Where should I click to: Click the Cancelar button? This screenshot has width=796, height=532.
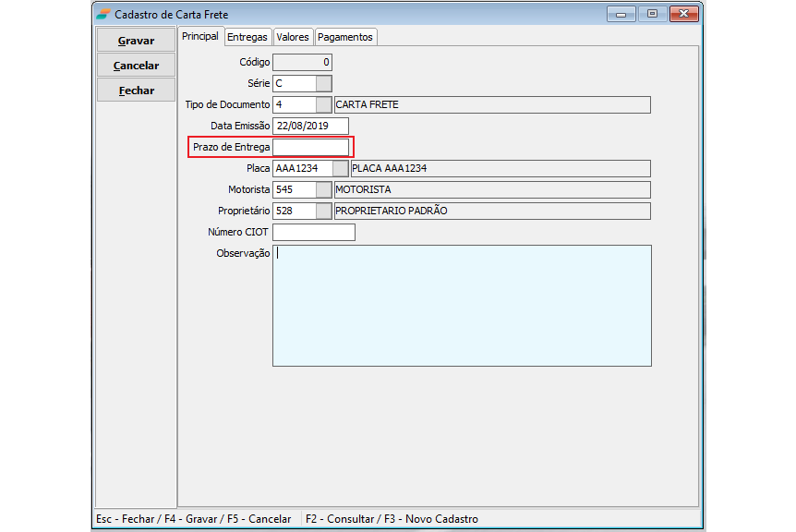136,66
